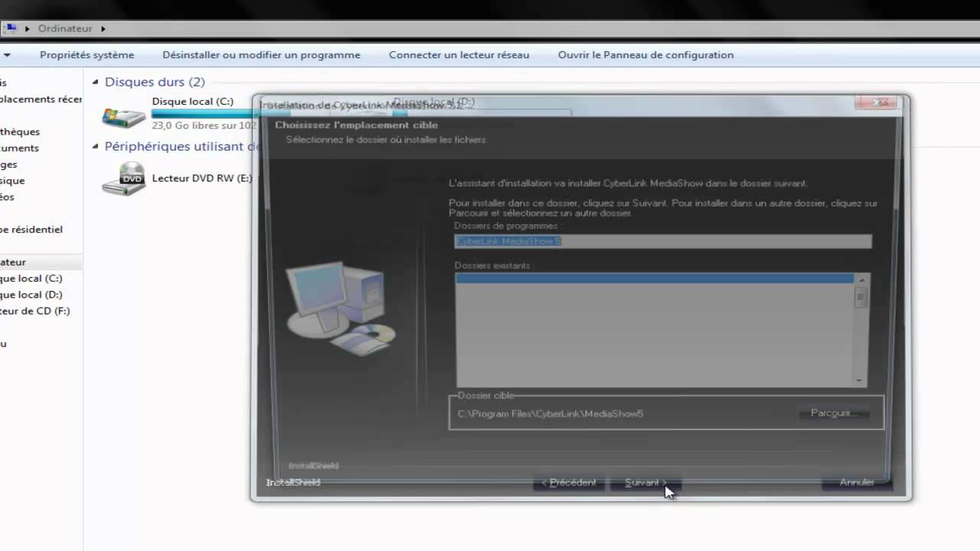This screenshot has width=980, height=551.
Task: Open the Organiser dropdown arrow in toolbar
Action: [x=7, y=55]
